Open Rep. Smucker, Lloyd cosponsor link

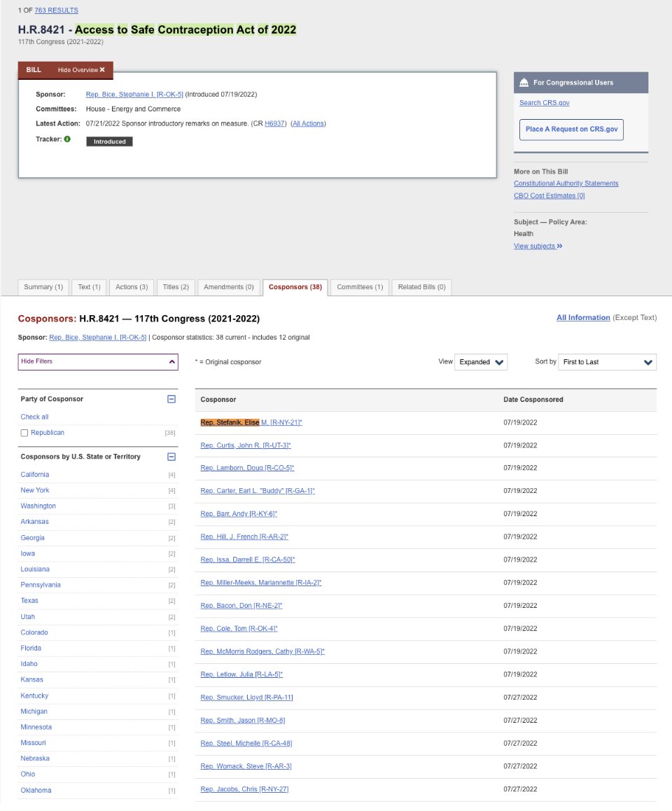coord(246,698)
